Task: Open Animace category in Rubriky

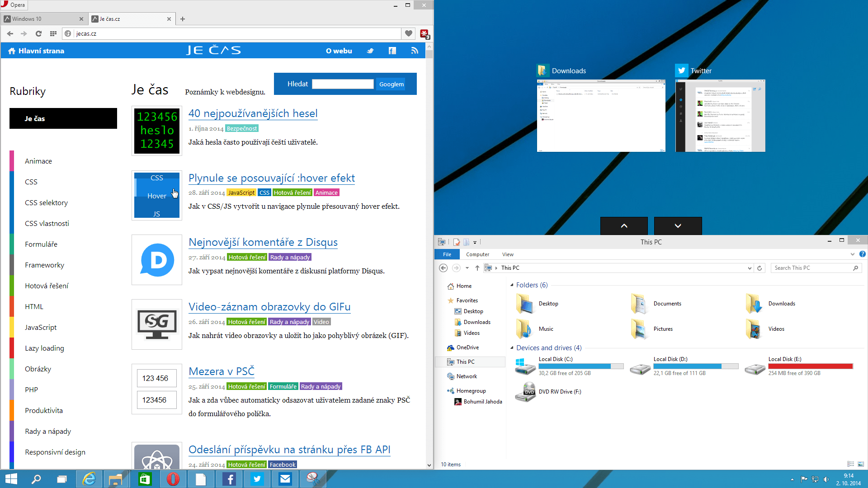Action: (x=38, y=161)
